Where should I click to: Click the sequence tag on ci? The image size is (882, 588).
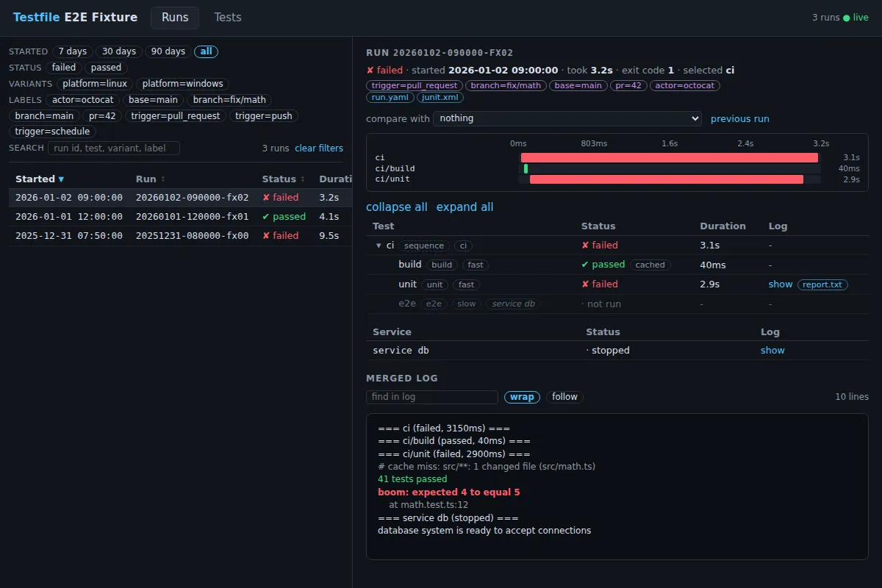coord(424,245)
